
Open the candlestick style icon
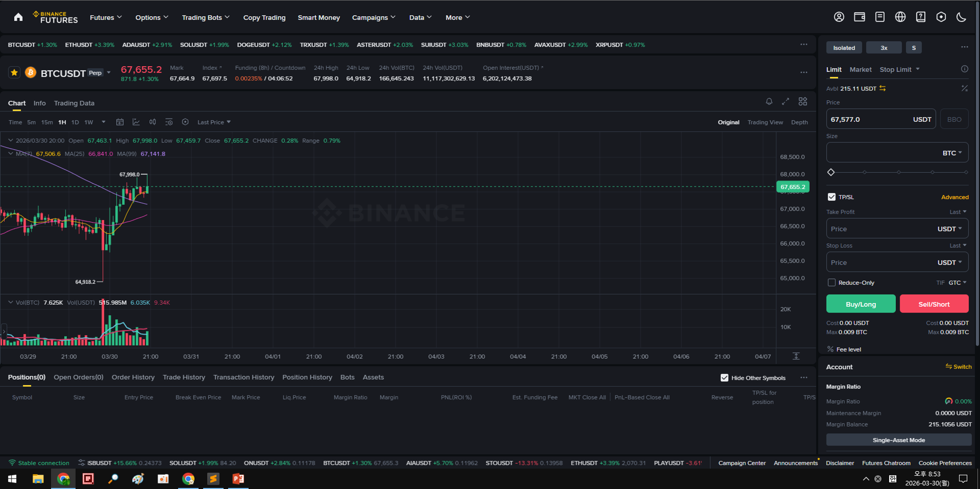(152, 122)
